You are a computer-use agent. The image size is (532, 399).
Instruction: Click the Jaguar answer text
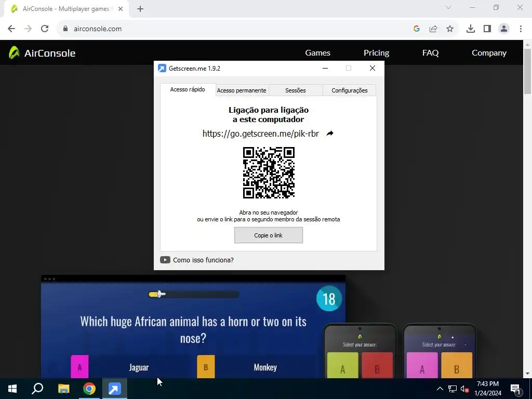139,367
